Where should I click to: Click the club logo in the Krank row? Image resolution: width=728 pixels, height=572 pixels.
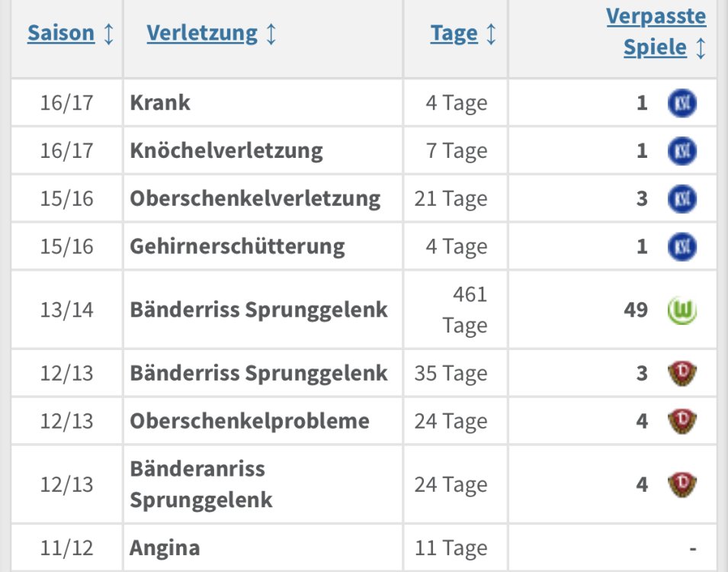[x=681, y=103]
